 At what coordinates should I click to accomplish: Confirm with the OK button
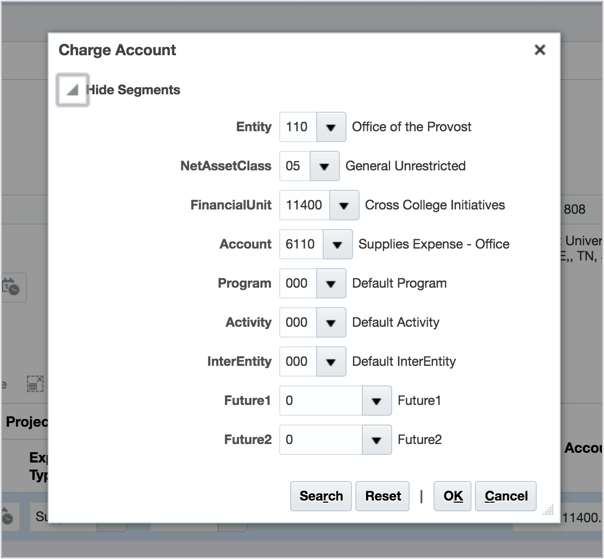pos(453,496)
